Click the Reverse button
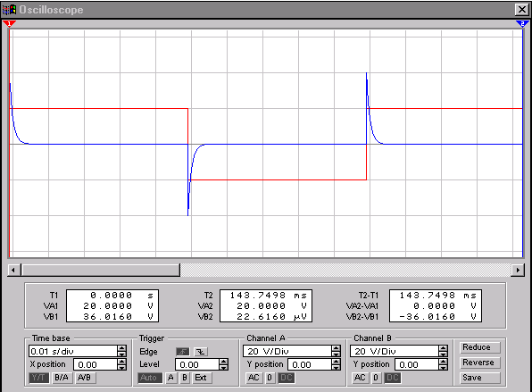Image resolution: width=532 pixels, height=392 pixels. 479,363
